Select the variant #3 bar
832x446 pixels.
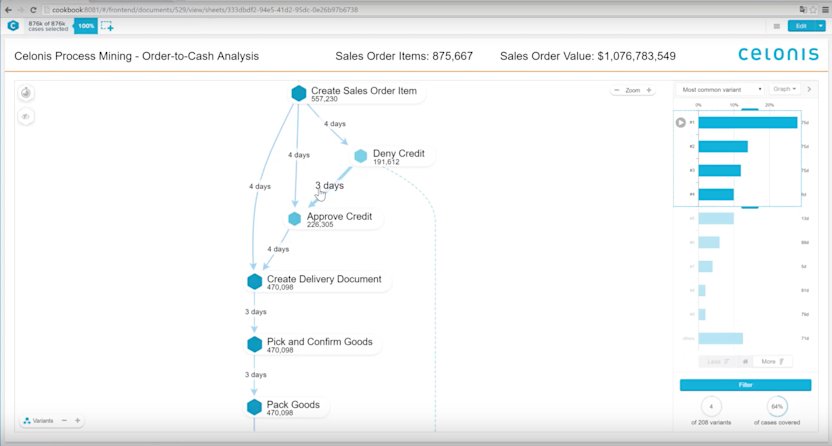tap(720, 170)
